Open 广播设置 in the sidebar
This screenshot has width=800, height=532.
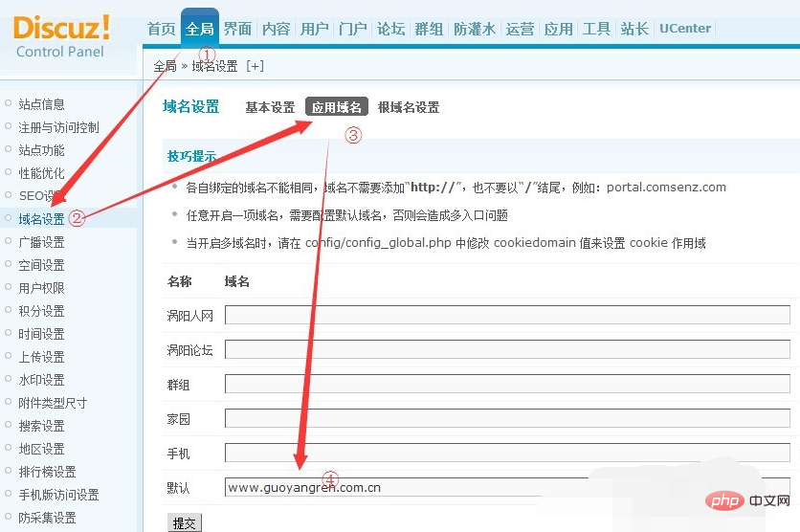pyautogui.click(x=41, y=242)
